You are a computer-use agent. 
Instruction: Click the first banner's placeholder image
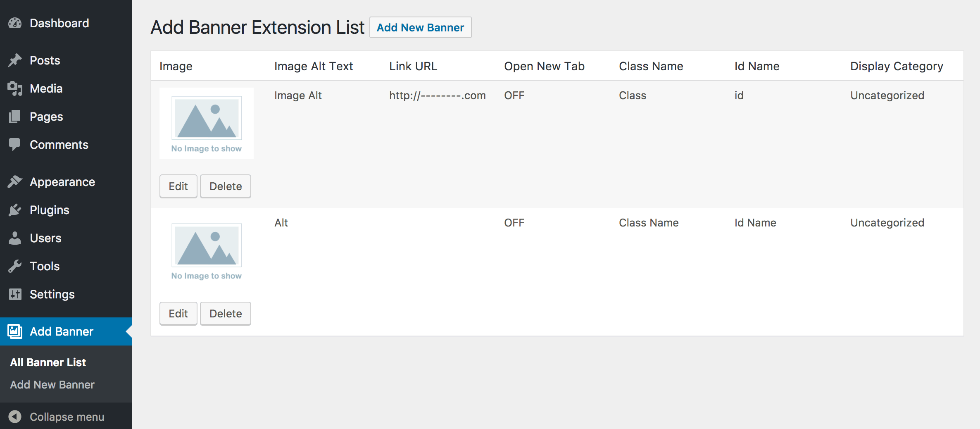[x=207, y=123]
